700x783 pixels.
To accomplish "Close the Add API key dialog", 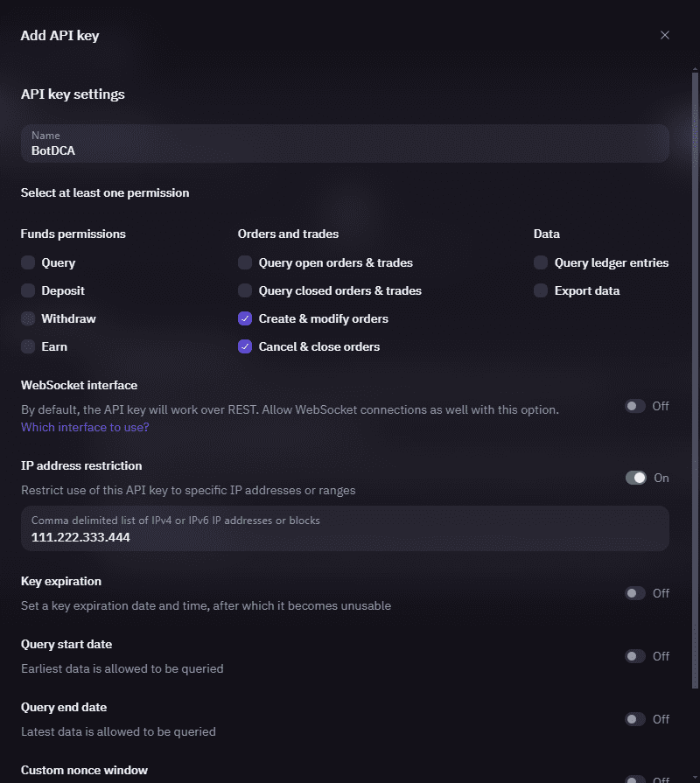I will (665, 36).
